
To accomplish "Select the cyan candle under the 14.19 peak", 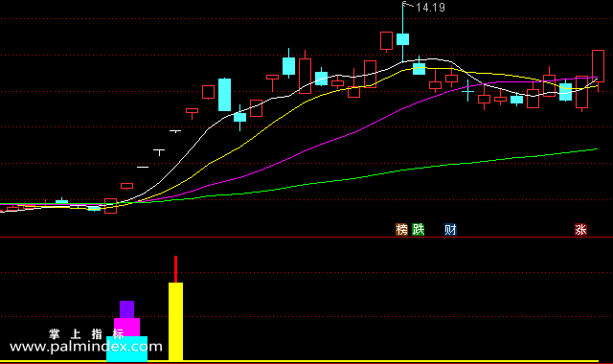I will [402, 39].
